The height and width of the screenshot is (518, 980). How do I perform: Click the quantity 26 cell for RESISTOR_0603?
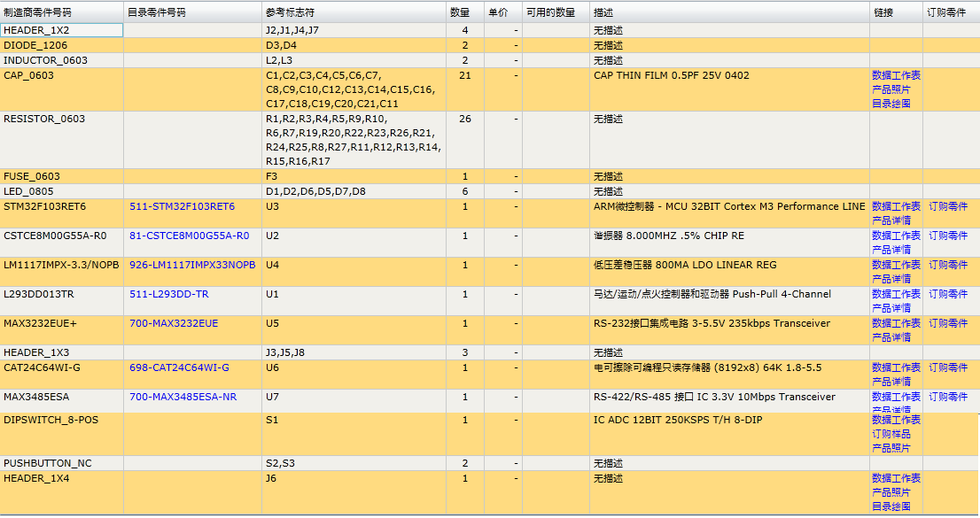[465, 140]
